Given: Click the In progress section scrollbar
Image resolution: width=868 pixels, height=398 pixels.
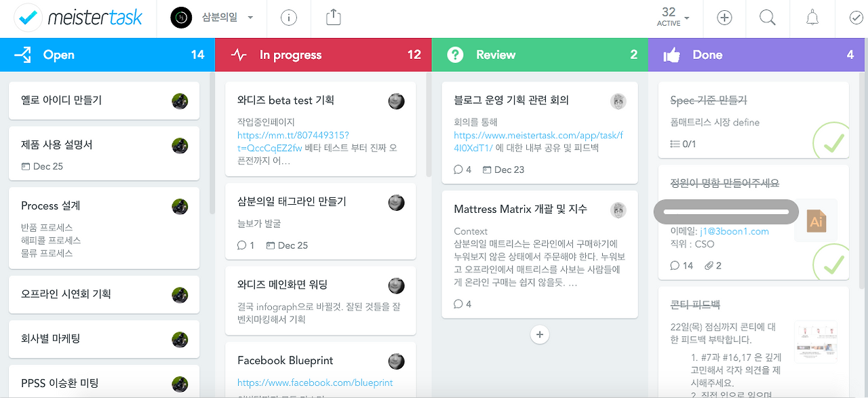Looking at the screenshot, I should 428,125.
